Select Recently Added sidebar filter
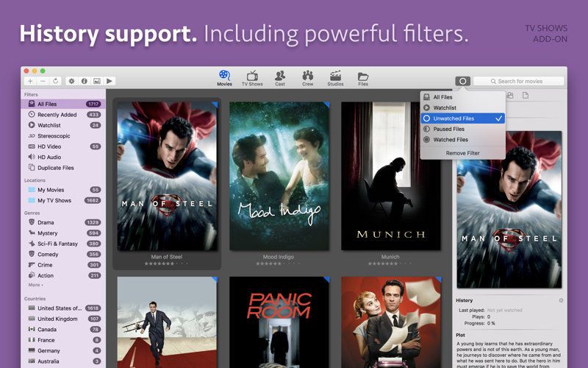 click(x=57, y=115)
